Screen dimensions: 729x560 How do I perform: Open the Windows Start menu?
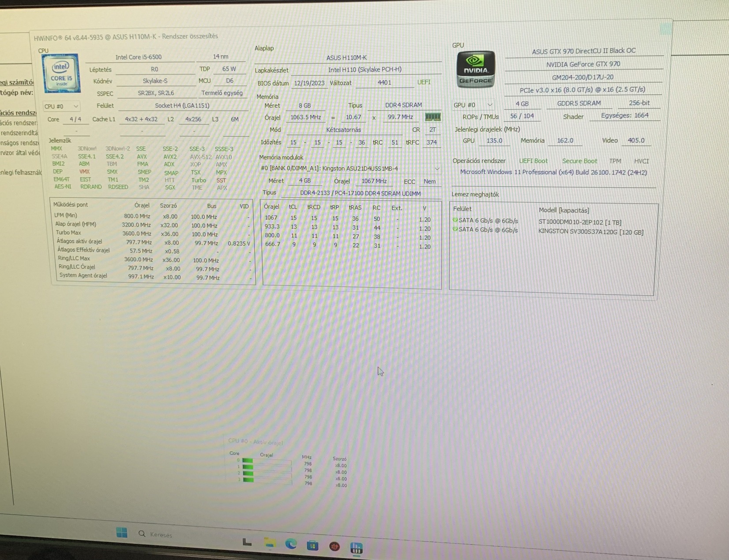click(122, 532)
